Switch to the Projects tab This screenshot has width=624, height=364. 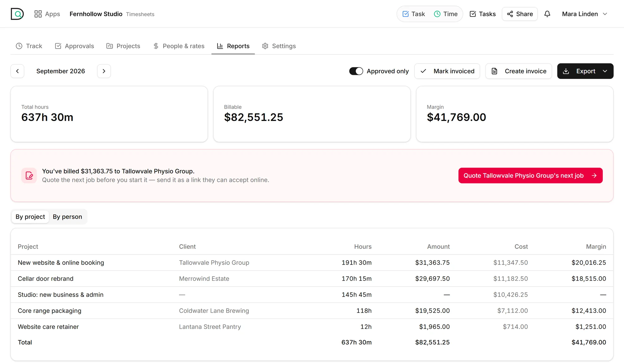point(123,46)
